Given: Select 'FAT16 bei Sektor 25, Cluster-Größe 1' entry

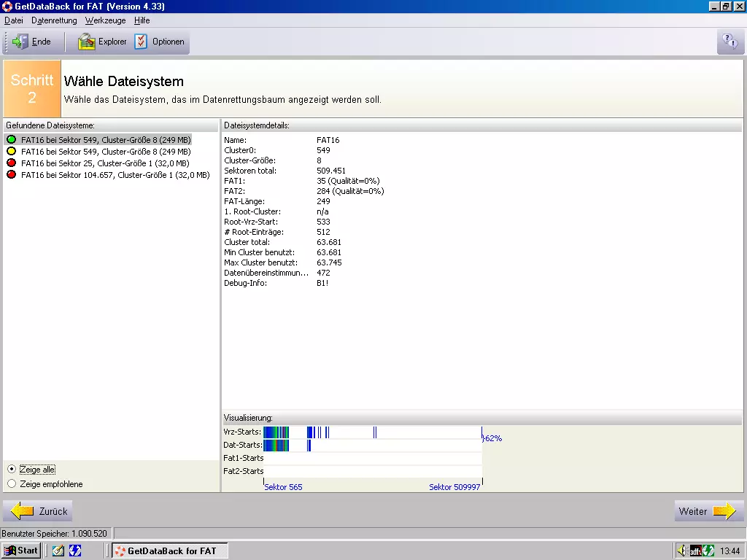Looking at the screenshot, I should (105, 163).
